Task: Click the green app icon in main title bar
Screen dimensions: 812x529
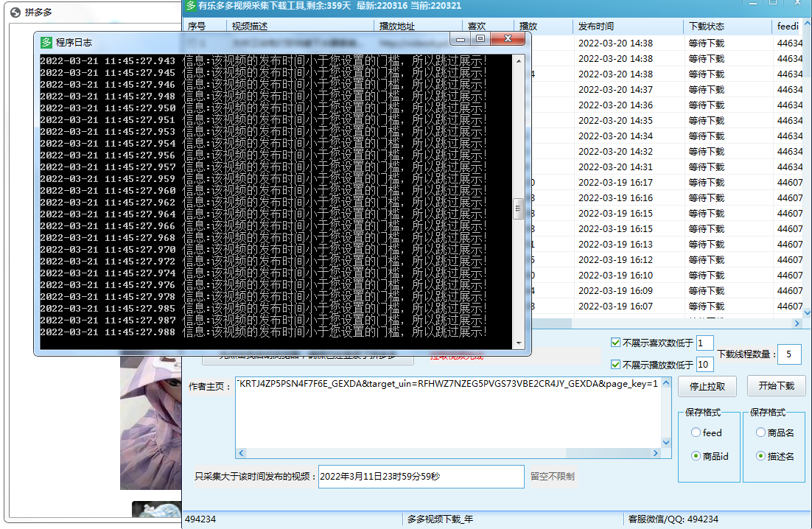Action: point(190,5)
